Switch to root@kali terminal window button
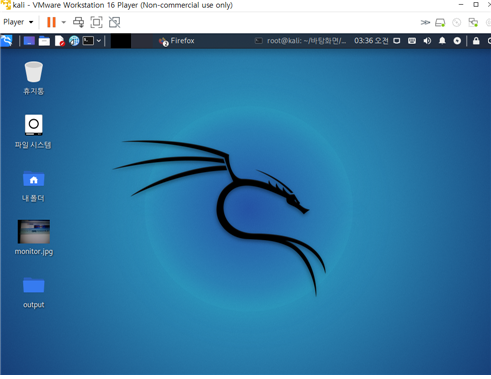491x379 pixels. 300,41
